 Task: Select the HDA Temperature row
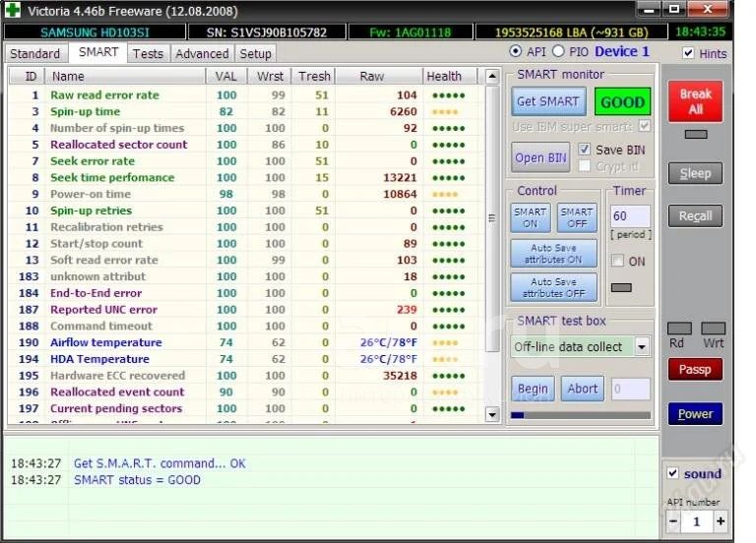pos(245,359)
